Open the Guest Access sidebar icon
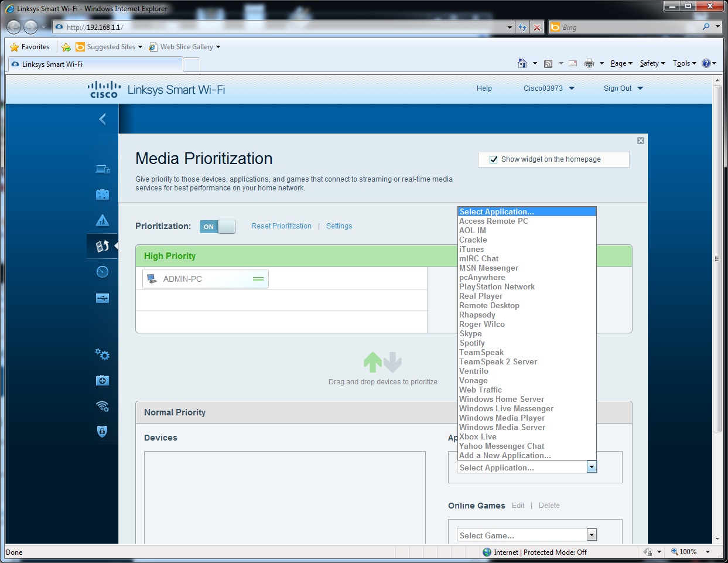 tap(102, 195)
